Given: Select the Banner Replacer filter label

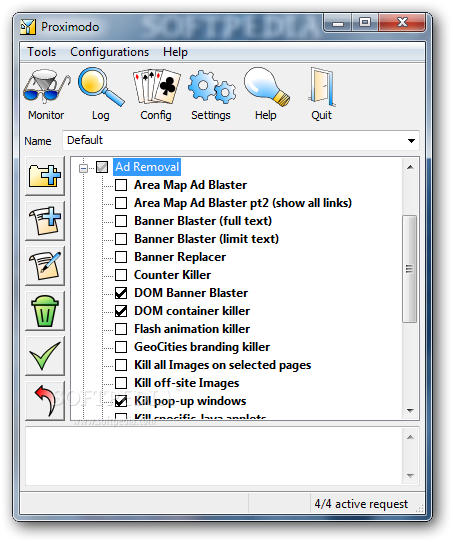Looking at the screenshot, I should pos(180,257).
